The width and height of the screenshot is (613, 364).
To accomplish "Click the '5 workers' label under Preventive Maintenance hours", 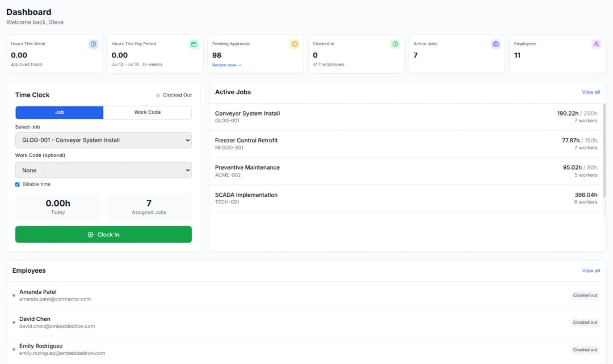I will pos(586,175).
